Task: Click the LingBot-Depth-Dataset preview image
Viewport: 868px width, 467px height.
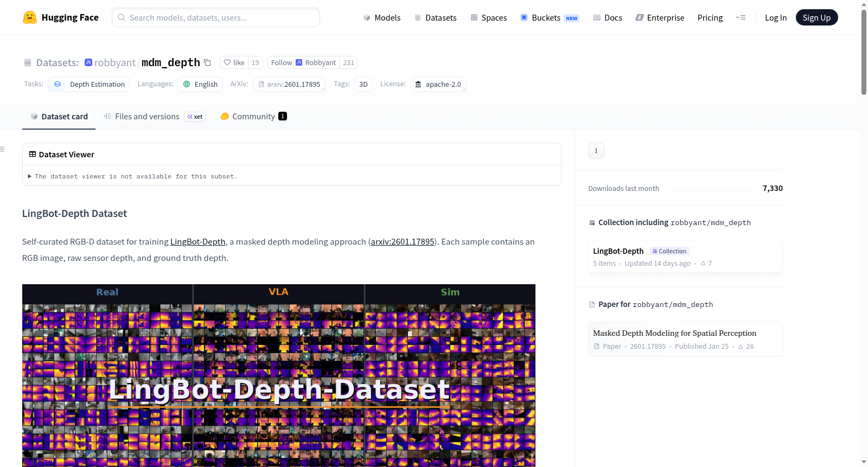Action: [279, 375]
